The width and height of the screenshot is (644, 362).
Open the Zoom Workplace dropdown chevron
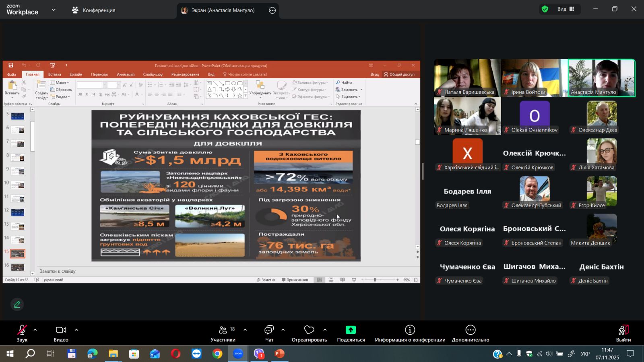click(x=54, y=10)
